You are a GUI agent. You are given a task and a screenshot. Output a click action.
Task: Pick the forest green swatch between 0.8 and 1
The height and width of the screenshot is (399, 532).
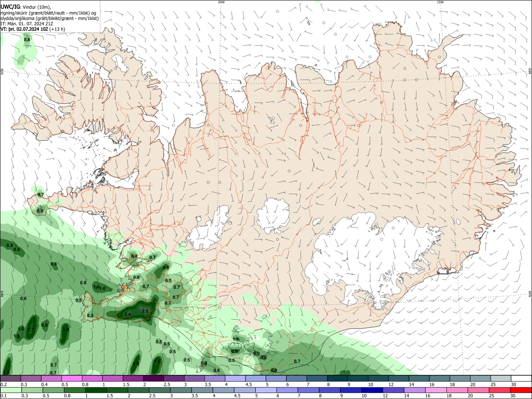[74, 390]
